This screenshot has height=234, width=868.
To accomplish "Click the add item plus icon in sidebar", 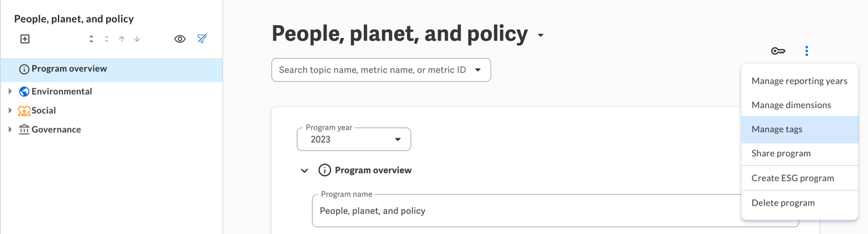I will (25, 39).
